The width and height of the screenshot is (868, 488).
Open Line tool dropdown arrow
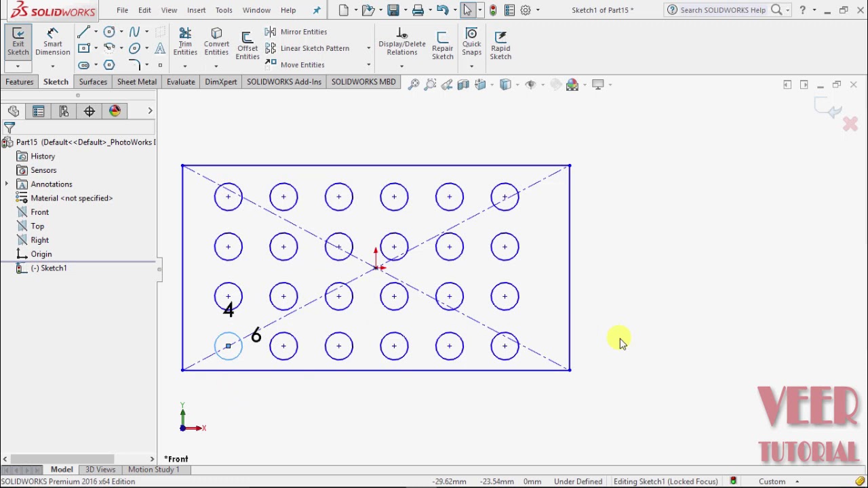pyautogui.click(x=96, y=32)
